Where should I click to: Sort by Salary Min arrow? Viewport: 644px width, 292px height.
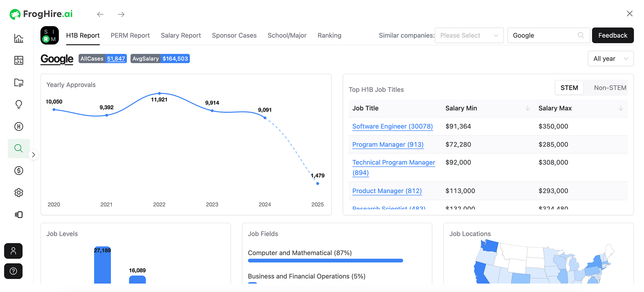tap(528, 108)
